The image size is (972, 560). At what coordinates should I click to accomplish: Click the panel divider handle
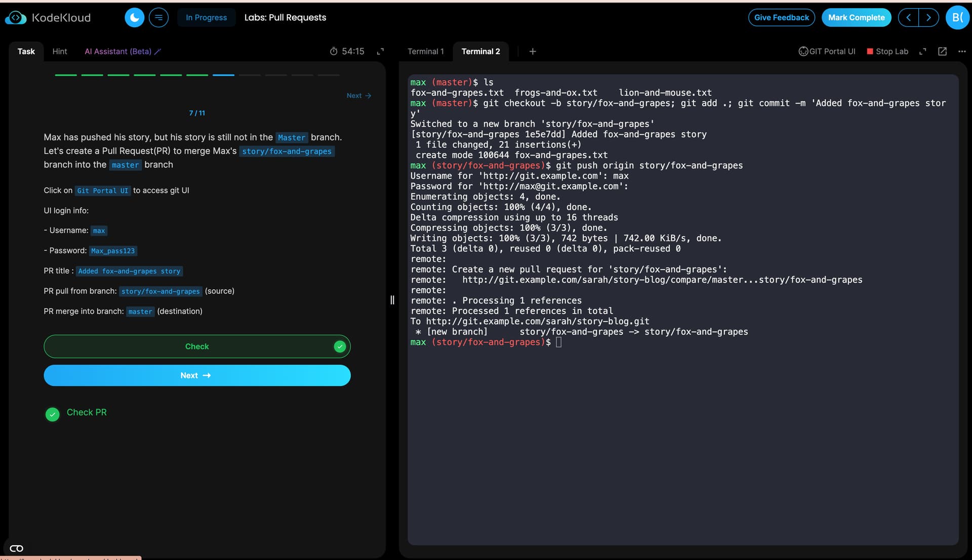click(x=392, y=300)
